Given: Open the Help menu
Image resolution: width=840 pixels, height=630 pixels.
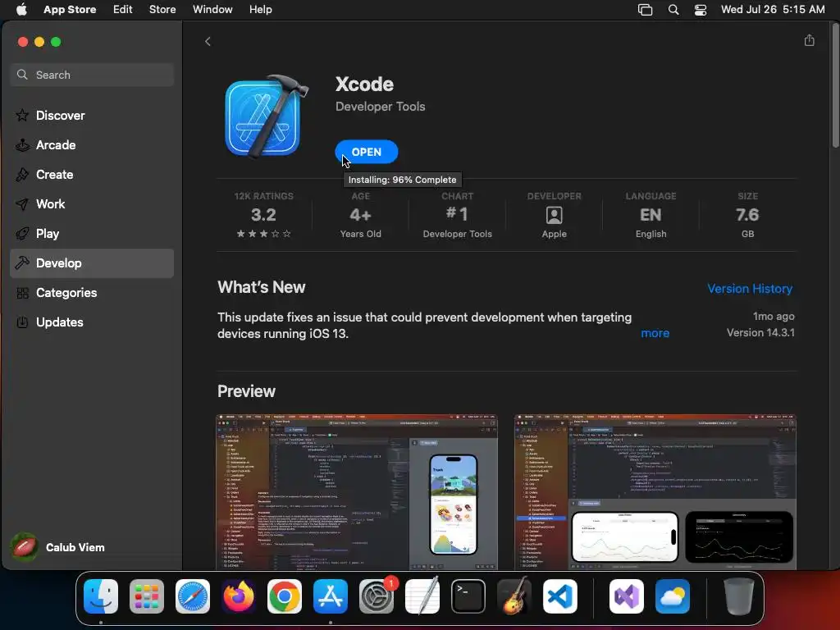Looking at the screenshot, I should click(x=260, y=10).
